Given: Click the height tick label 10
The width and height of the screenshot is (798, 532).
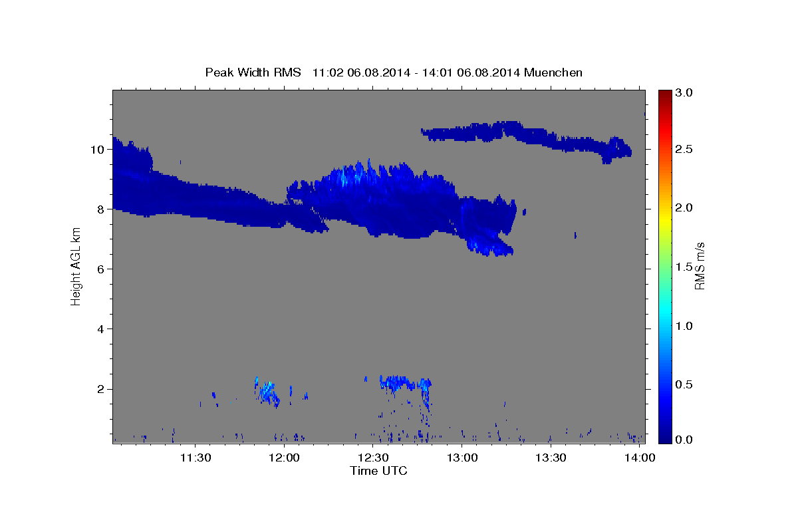Looking at the screenshot, I should pyautogui.click(x=98, y=149).
